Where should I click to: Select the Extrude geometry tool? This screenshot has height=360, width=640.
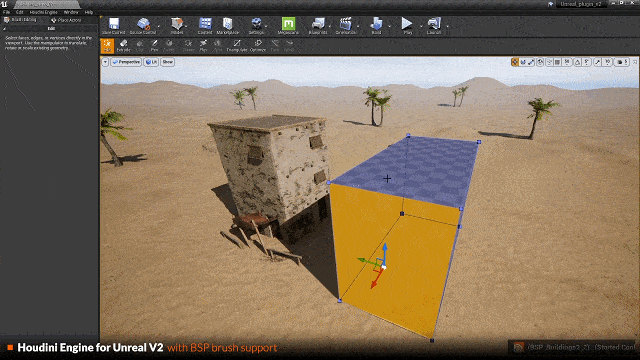click(123, 46)
